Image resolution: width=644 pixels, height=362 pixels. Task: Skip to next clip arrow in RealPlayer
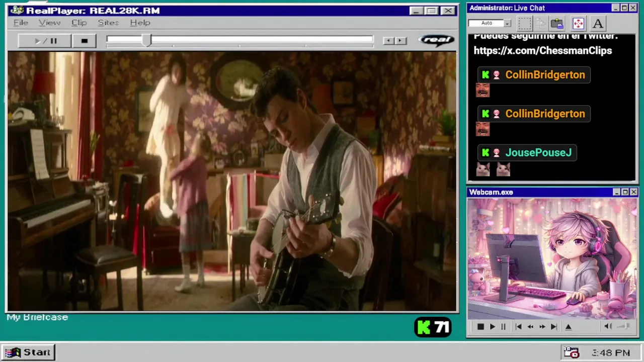400,40
